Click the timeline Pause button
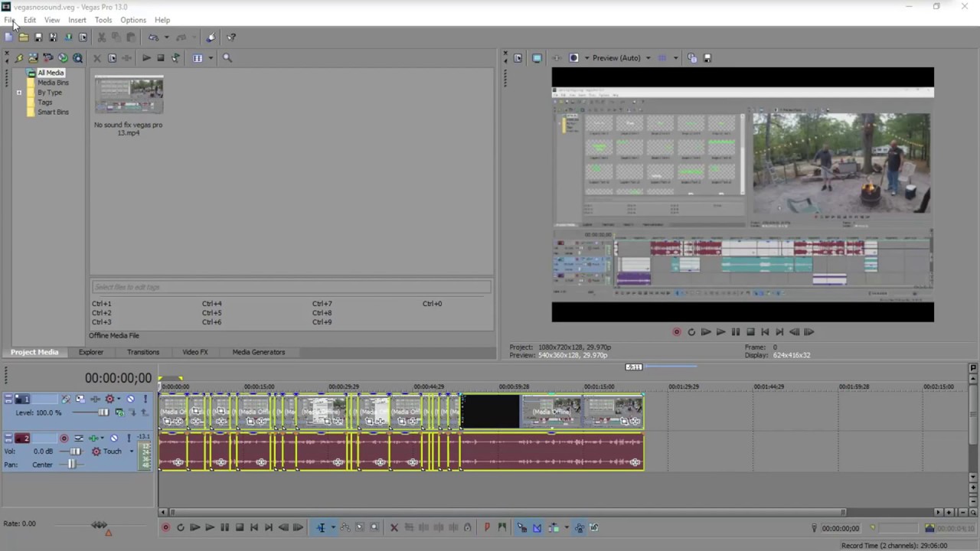The image size is (980, 551). click(224, 527)
